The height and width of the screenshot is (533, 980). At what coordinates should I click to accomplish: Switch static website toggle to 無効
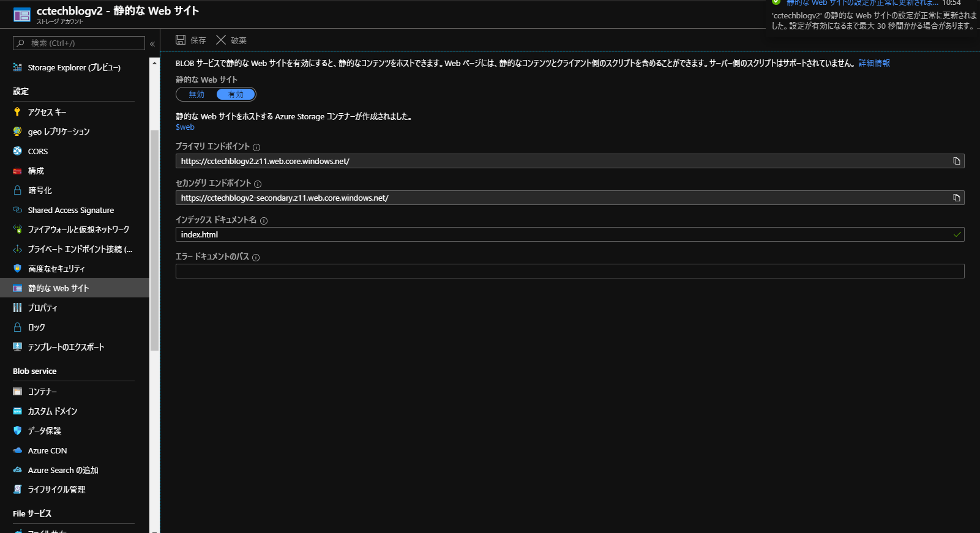pyautogui.click(x=196, y=94)
